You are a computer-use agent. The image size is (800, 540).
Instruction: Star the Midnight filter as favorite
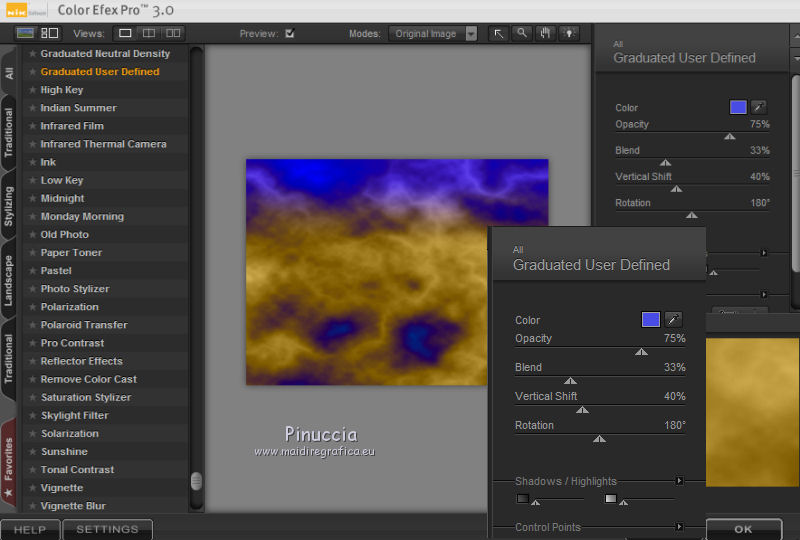click(x=32, y=198)
